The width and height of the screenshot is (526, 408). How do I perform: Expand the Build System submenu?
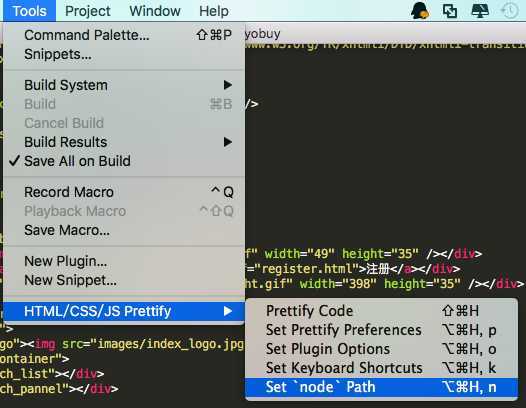pos(124,85)
